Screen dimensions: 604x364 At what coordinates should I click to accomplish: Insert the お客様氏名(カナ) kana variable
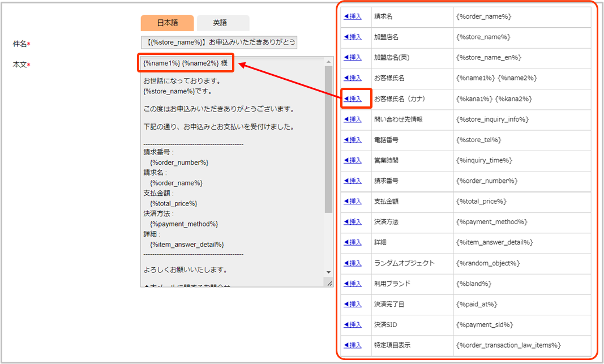[x=353, y=99]
